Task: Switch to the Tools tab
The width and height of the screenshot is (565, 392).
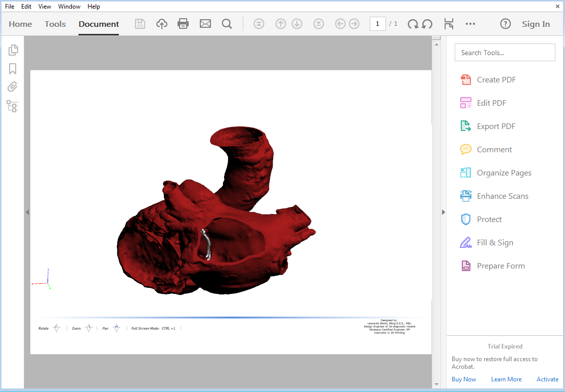Action: point(55,24)
